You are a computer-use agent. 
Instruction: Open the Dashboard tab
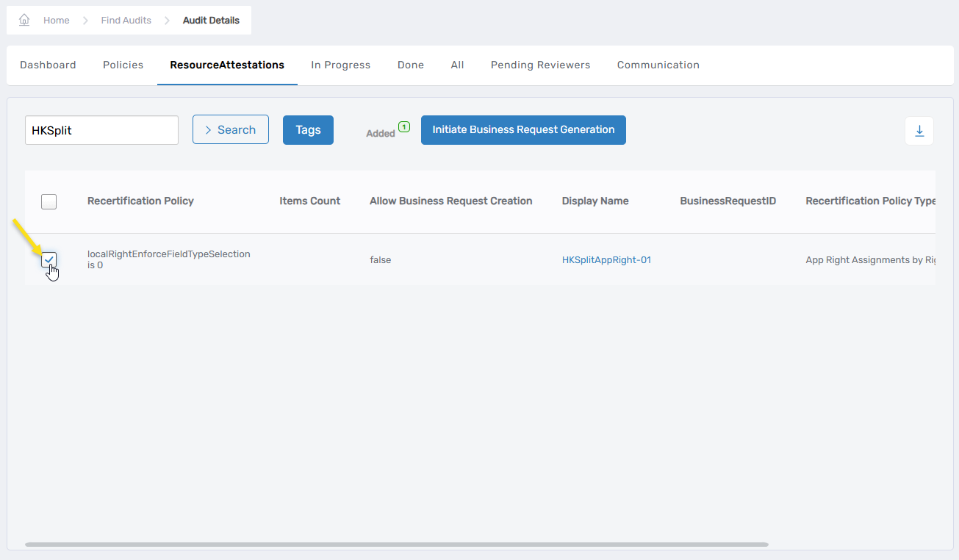click(48, 65)
